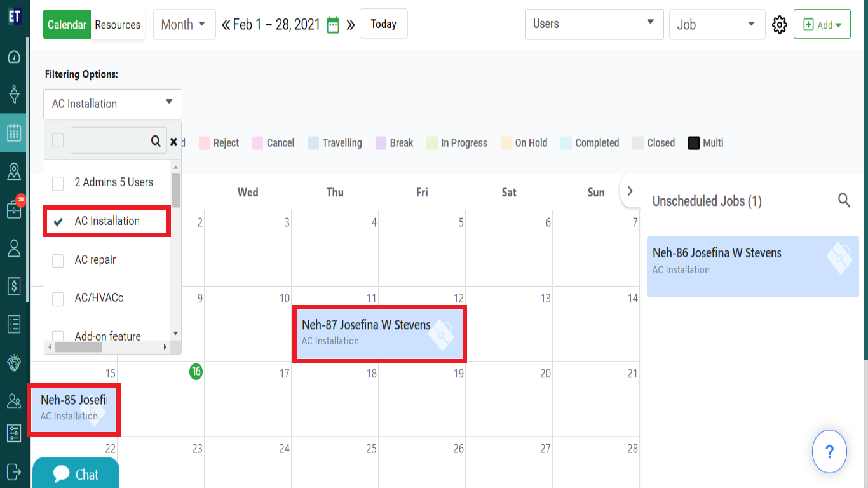Click the green calendar date picker icon
Image resolution: width=868 pixels, height=488 pixels.
(x=333, y=25)
